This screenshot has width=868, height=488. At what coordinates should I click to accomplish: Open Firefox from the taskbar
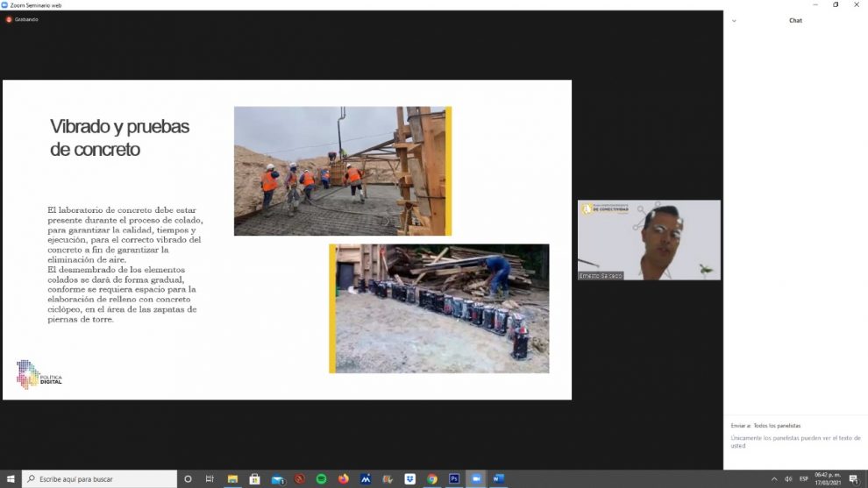click(x=344, y=479)
